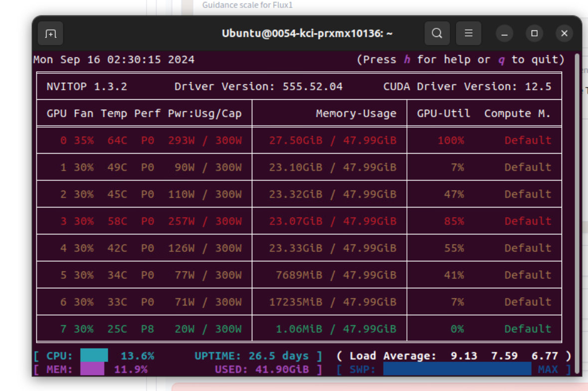Image resolution: width=588 pixels, height=391 pixels.
Task: Click CPU 13.6% value
Action: pyautogui.click(x=137, y=356)
